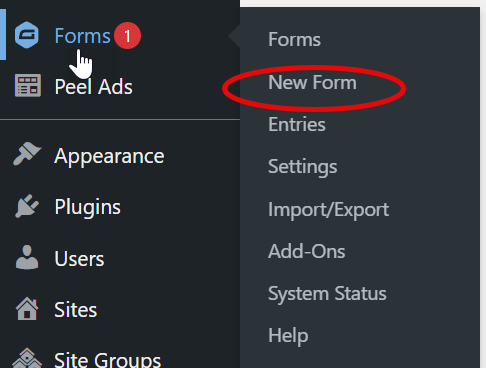Open Entries from the Forms submenu
This screenshot has width=486, height=368.
tap(297, 124)
